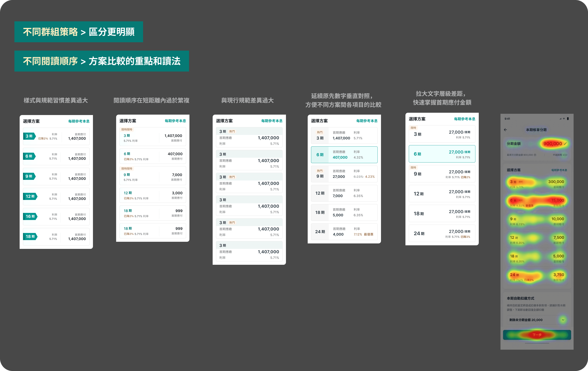The height and width of the screenshot is (371, 588).
Task: Choose the heatmap 6 期 plan showing 15,000
Action: [537, 202]
